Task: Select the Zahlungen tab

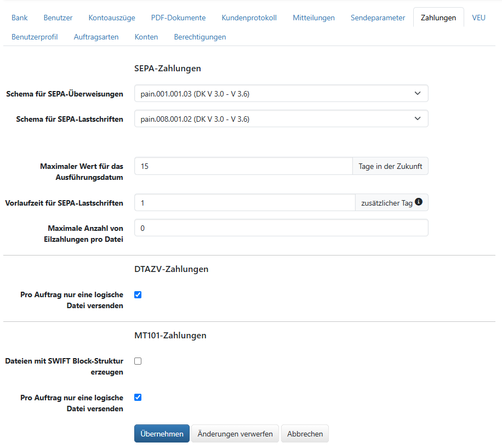Action: pyautogui.click(x=438, y=18)
